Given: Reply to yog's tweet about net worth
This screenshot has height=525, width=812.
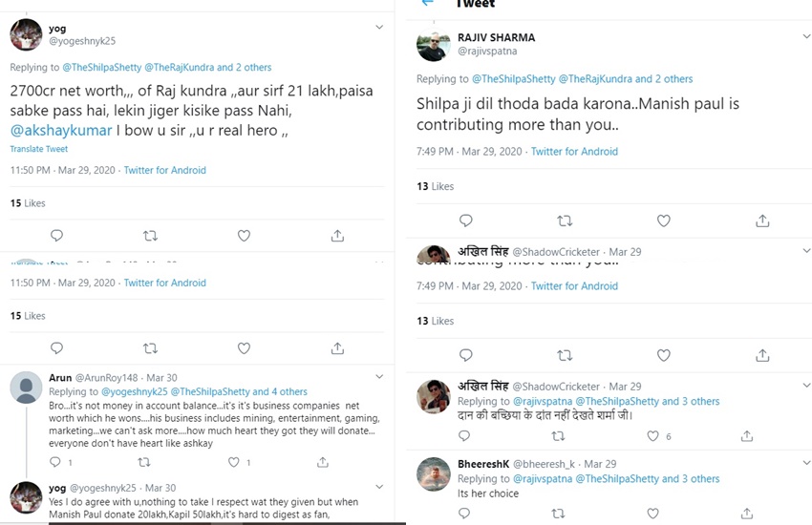Looking at the screenshot, I should pos(56,235).
